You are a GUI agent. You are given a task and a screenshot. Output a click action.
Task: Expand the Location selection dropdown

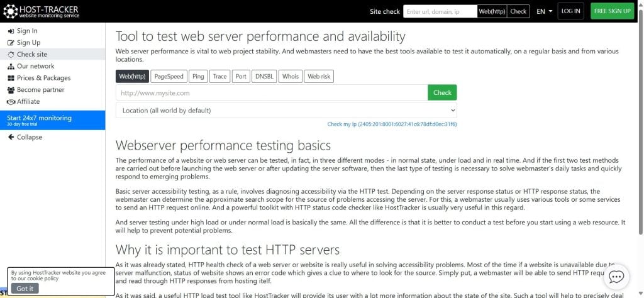(x=286, y=111)
